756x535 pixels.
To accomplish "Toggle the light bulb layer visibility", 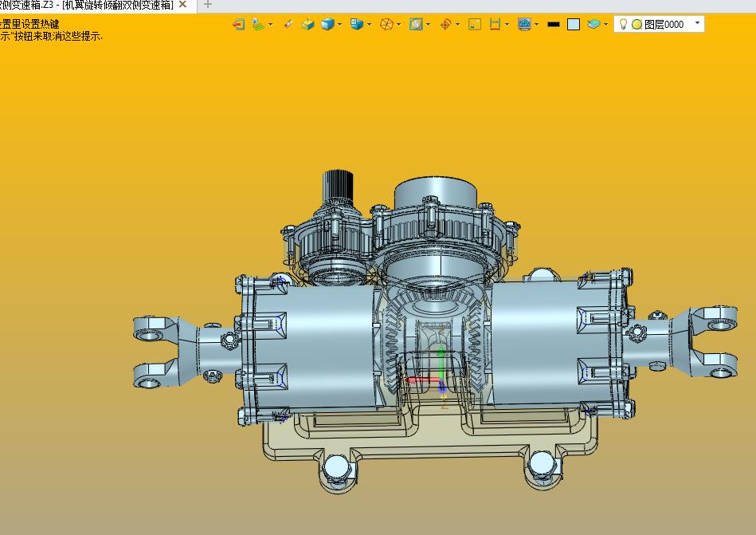I will coord(624,25).
